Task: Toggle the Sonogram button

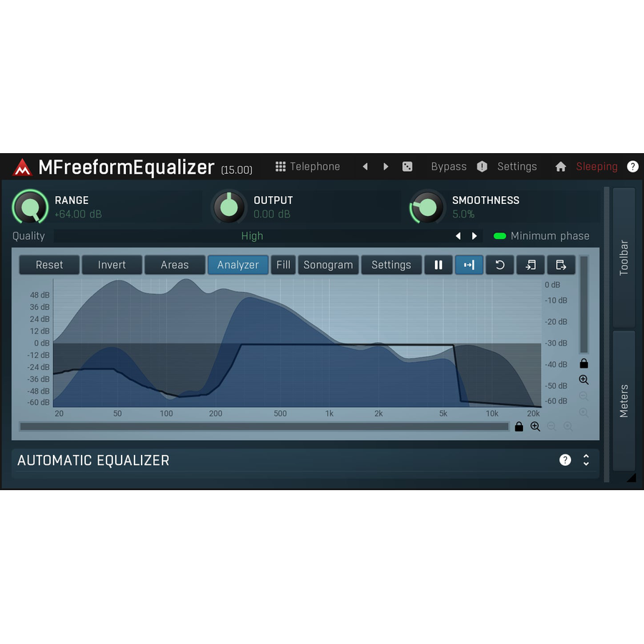Action: pyautogui.click(x=328, y=265)
